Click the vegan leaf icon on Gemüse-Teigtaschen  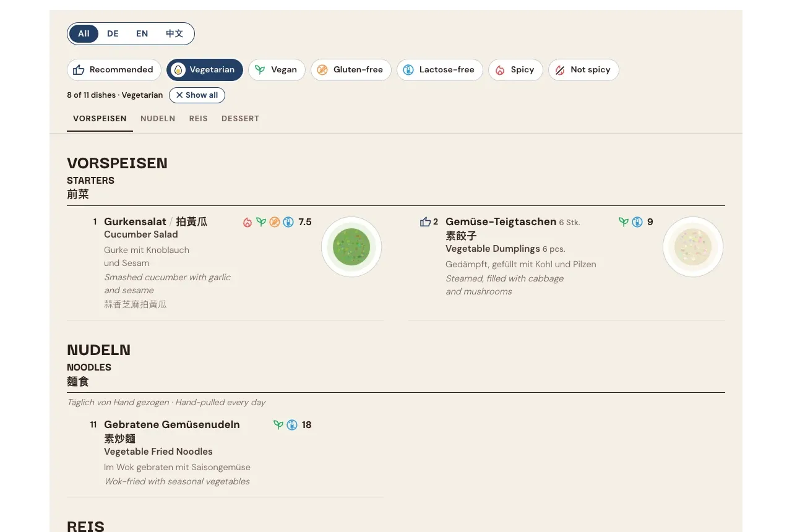[624, 222]
